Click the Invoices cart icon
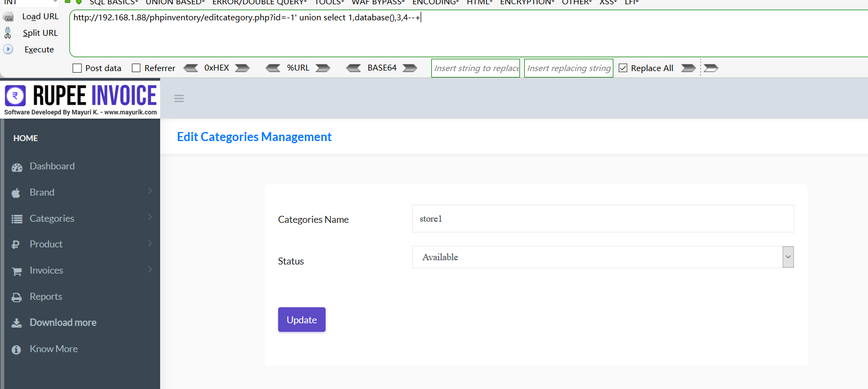The image size is (868, 389). click(x=17, y=271)
